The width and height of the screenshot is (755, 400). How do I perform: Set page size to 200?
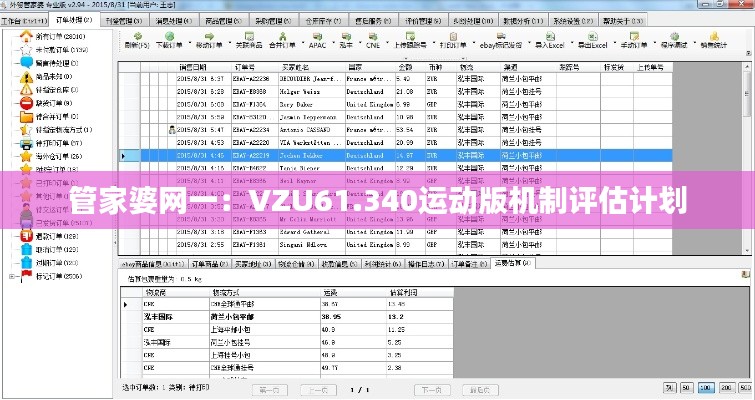(727, 387)
